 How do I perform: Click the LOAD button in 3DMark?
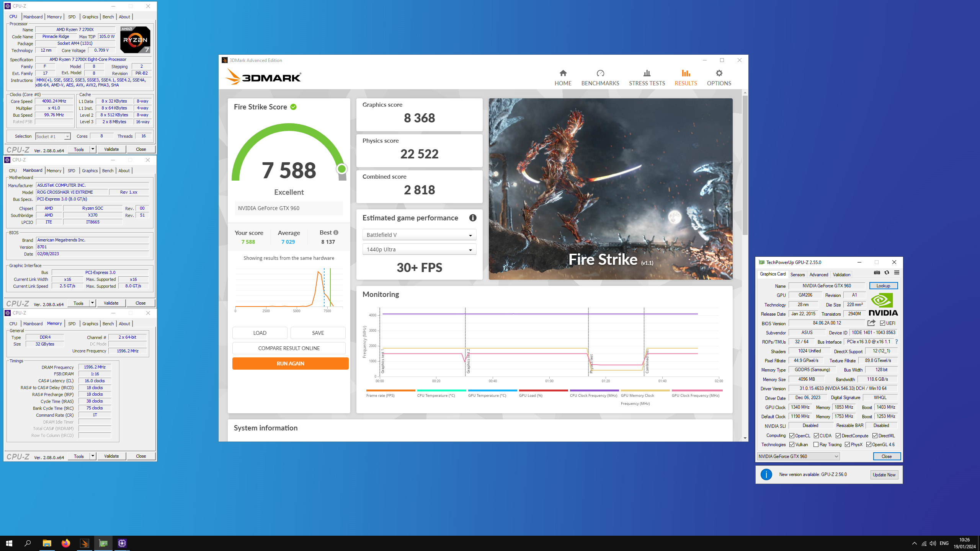[x=260, y=333]
